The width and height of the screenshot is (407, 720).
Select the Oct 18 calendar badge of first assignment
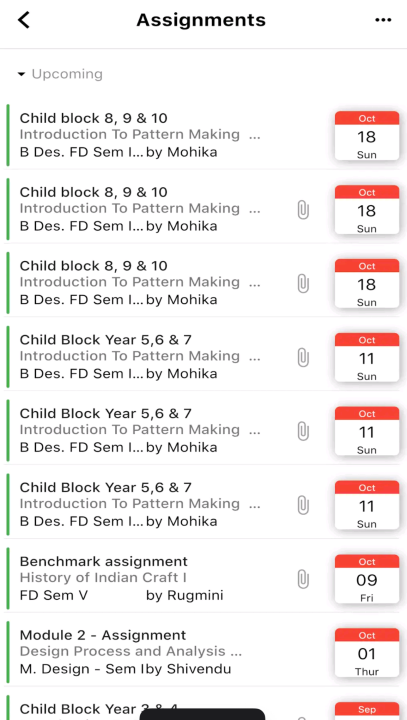click(367, 136)
